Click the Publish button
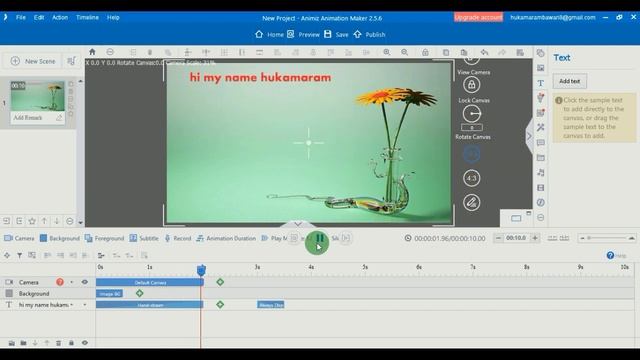 [369, 34]
